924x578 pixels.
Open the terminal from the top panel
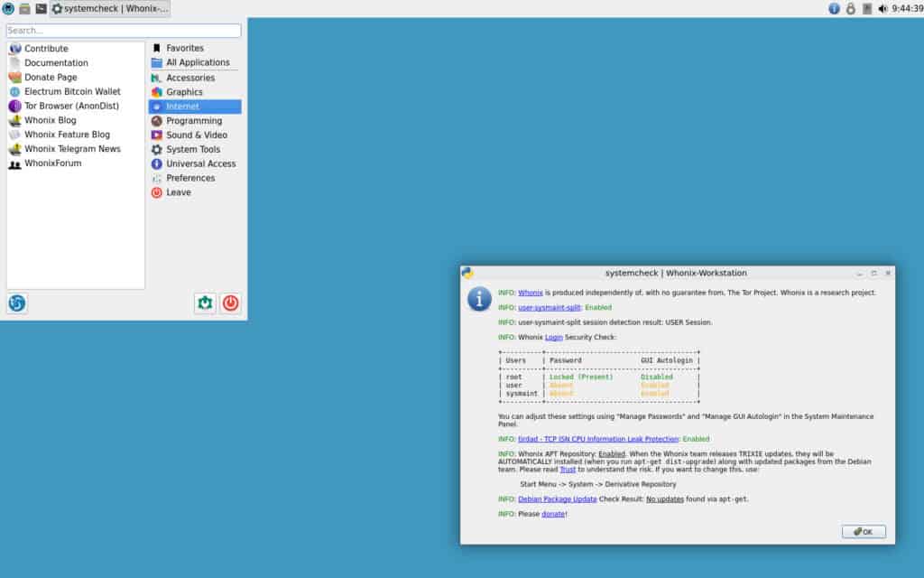[40, 8]
